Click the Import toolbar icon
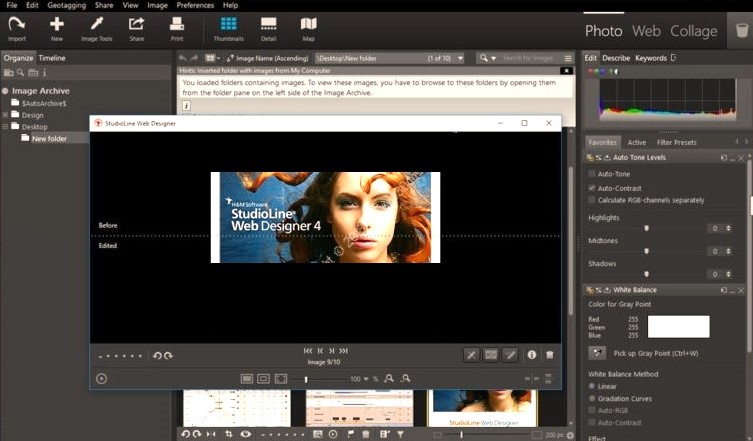Image resolution: width=753 pixels, height=441 pixels. (17, 28)
